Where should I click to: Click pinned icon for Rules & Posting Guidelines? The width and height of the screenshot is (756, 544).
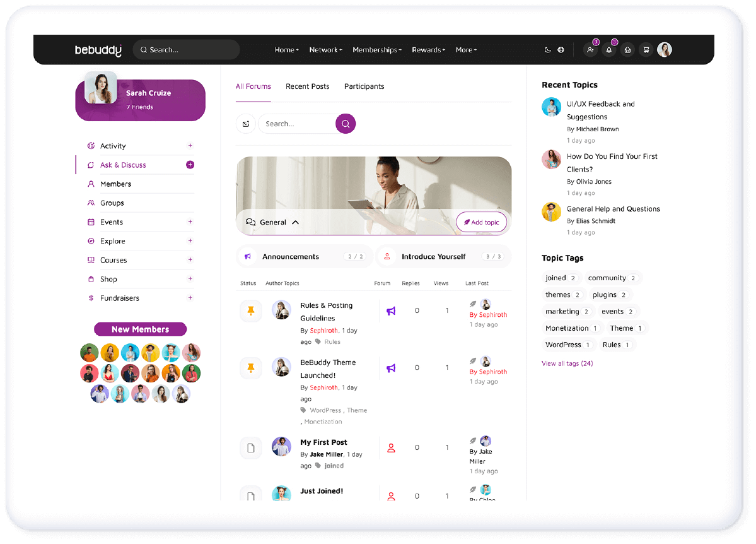tap(251, 311)
